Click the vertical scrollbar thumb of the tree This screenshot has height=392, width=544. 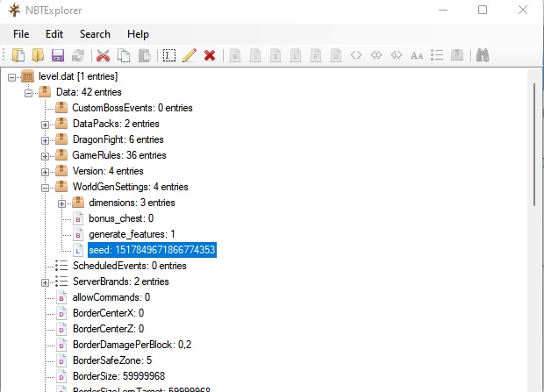pyautogui.click(x=534, y=146)
